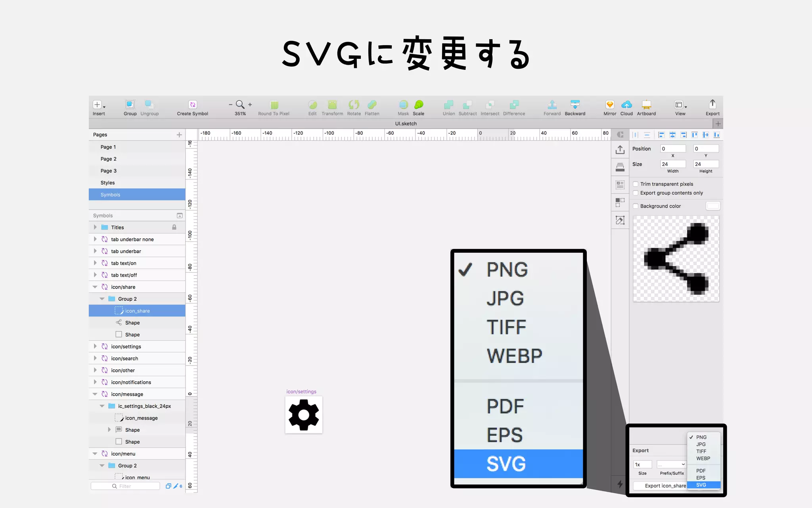Click the Flatten toolbar icon
Image resolution: width=812 pixels, height=508 pixels.
point(372,104)
